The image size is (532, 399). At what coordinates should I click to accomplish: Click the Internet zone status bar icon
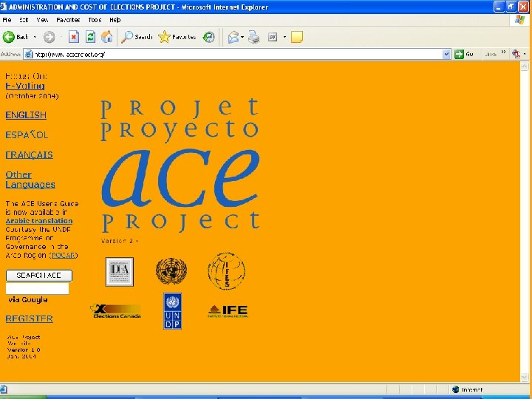(456, 389)
